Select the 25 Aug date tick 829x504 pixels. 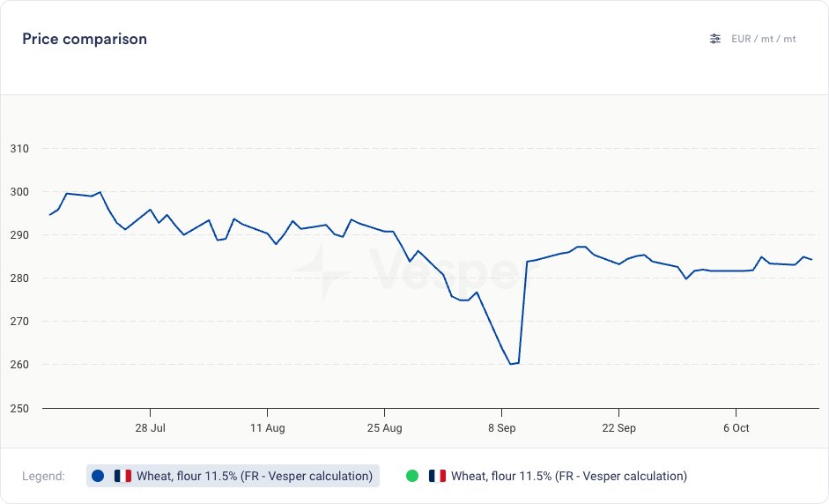[x=384, y=428]
